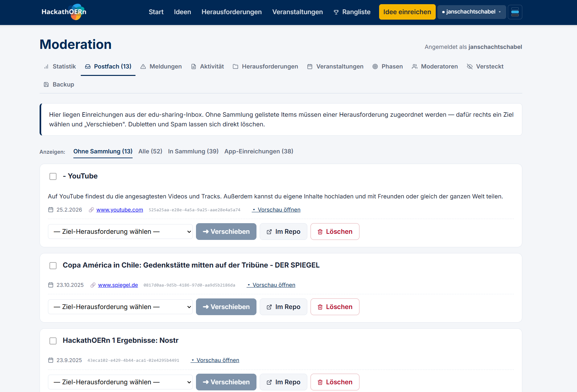Click the save disk icon of Backup

point(46,85)
